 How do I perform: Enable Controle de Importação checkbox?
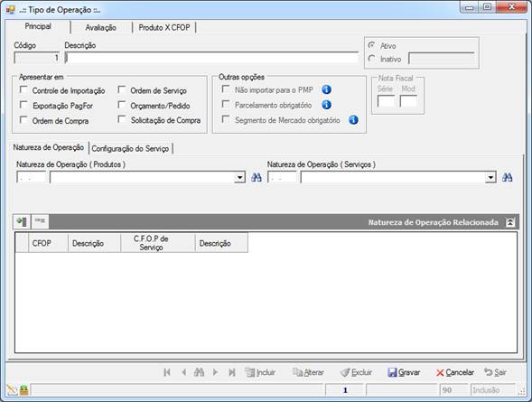pyautogui.click(x=23, y=90)
